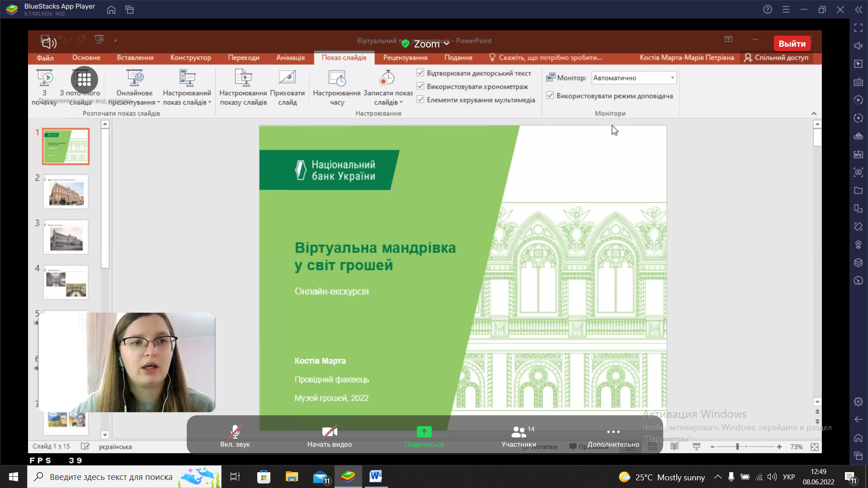Open Онлайнове представлення dropdown
Image resolution: width=868 pixels, height=488 pixels.
click(134, 87)
